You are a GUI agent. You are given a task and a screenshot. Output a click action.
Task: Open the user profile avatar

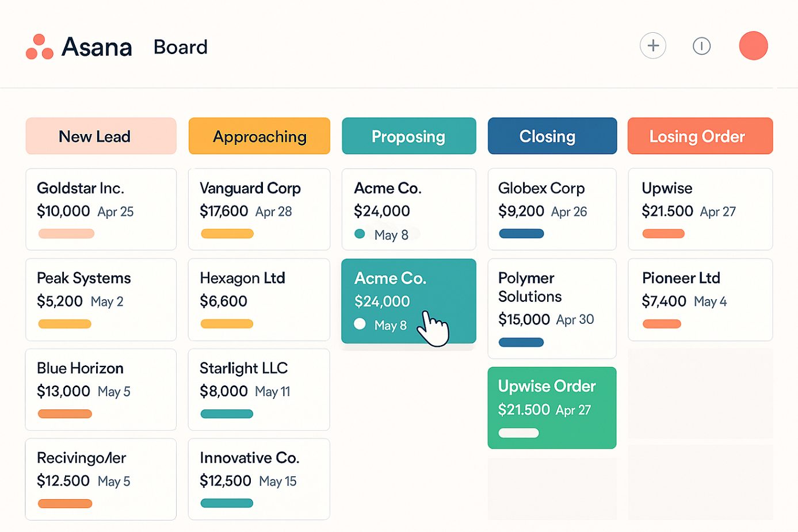(753, 46)
